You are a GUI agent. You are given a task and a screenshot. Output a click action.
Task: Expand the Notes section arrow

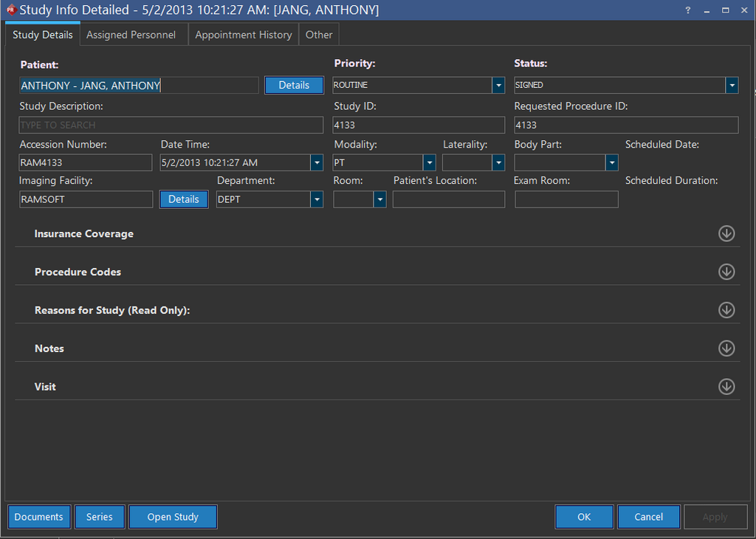click(726, 349)
